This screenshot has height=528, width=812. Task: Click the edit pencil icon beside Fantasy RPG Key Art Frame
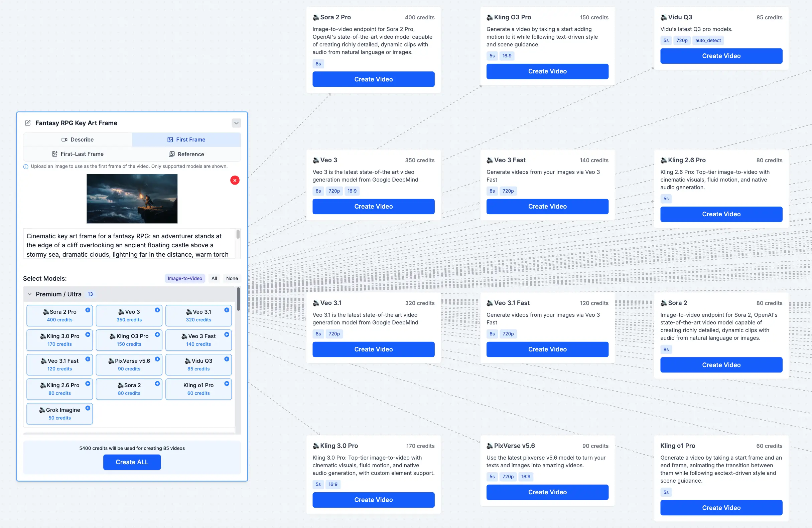[28, 123]
